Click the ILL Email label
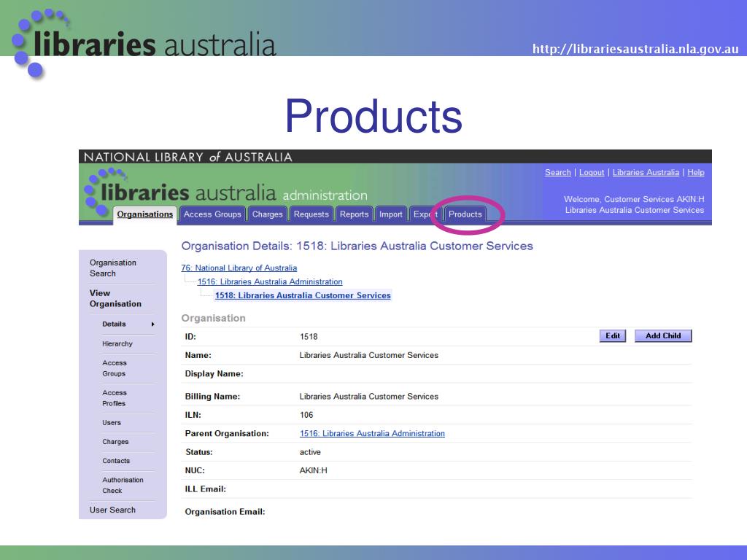This screenshot has width=747, height=560. pyautogui.click(x=205, y=489)
